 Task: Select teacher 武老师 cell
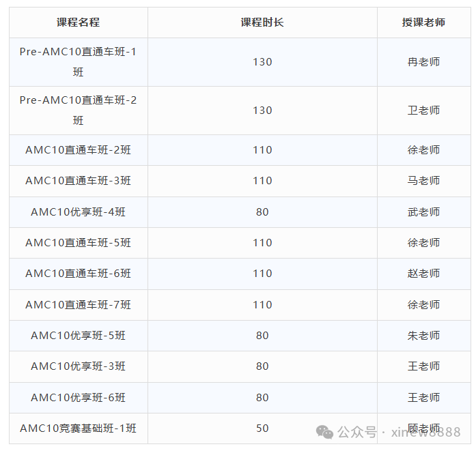click(423, 212)
